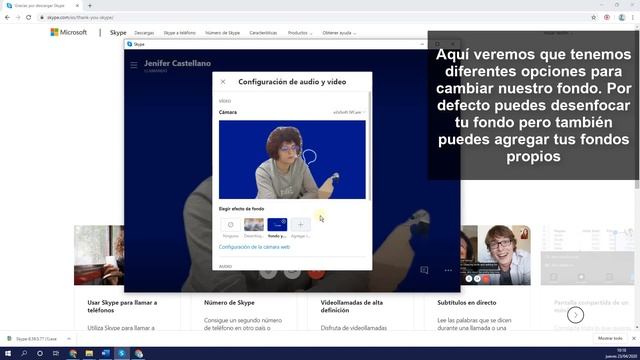Close the downloads bar
Image resolution: width=640 pixels, height=360 pixels.
(634, 339)
